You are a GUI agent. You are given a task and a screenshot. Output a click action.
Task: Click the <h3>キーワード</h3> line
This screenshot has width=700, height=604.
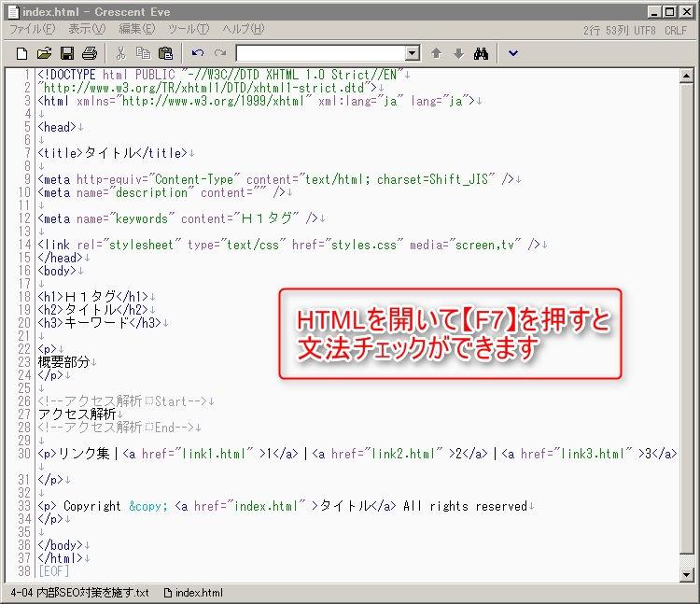tap(99, 323)
